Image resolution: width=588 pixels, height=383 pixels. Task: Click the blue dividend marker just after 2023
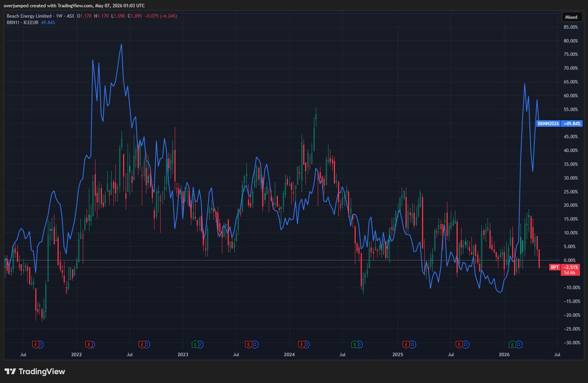[x=201, y=344]
